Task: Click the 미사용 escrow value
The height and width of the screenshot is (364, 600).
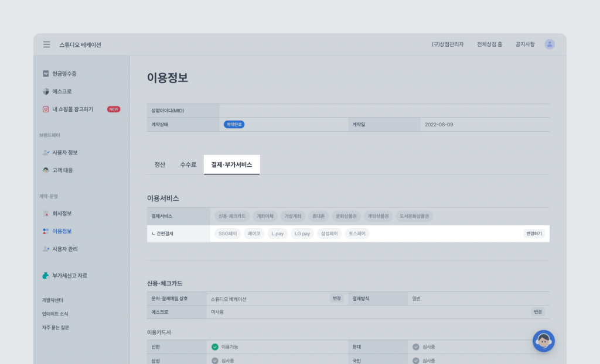Action: 217,312
